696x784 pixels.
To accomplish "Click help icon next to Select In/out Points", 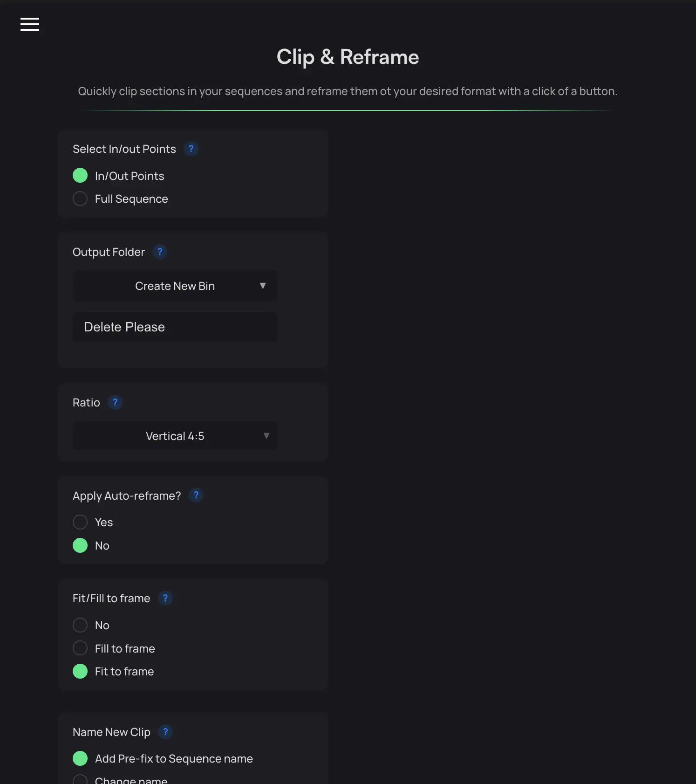I will [x=191, y=149].
